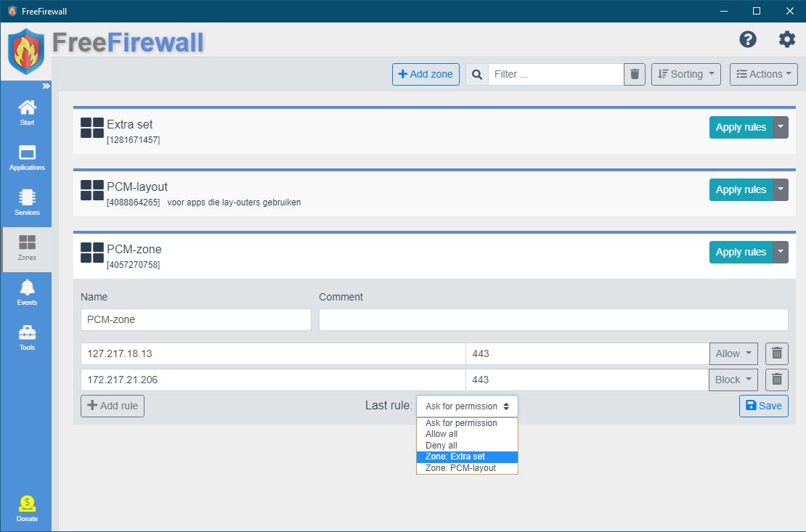Click port 443 field of Block rule
This screenshot has width=806, height=532.
click(x=587, y=380)
